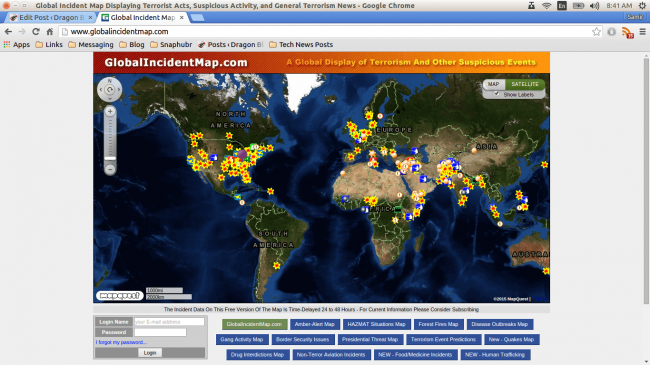The width and height of the screenshot is (650, 365).
Task: Open the Gang Activity Map
Action: pyautogui.click(x=242, y=339)
